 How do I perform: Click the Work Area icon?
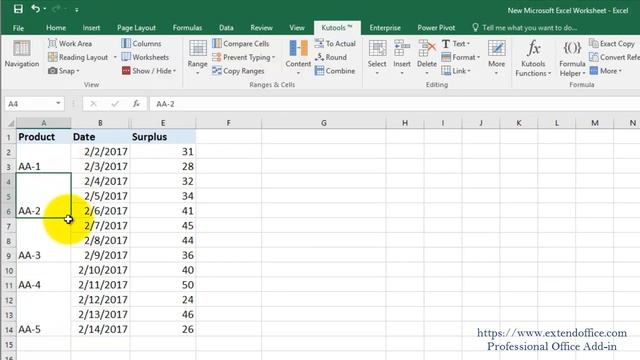point(52,43)
